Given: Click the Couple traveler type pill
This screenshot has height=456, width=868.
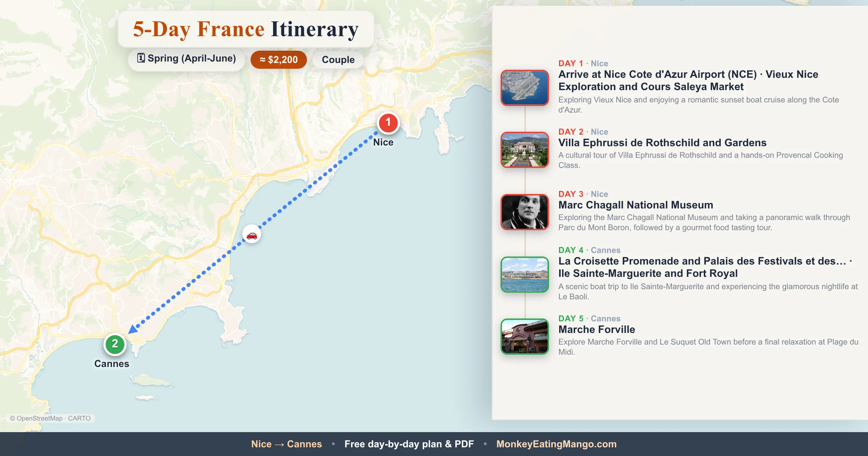Looking at the screenshot, I should click(x=338, y=60).
